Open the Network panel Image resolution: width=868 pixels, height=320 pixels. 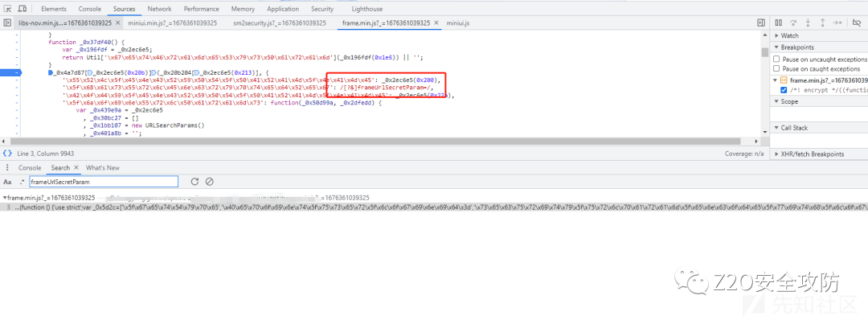pos(159,9)
